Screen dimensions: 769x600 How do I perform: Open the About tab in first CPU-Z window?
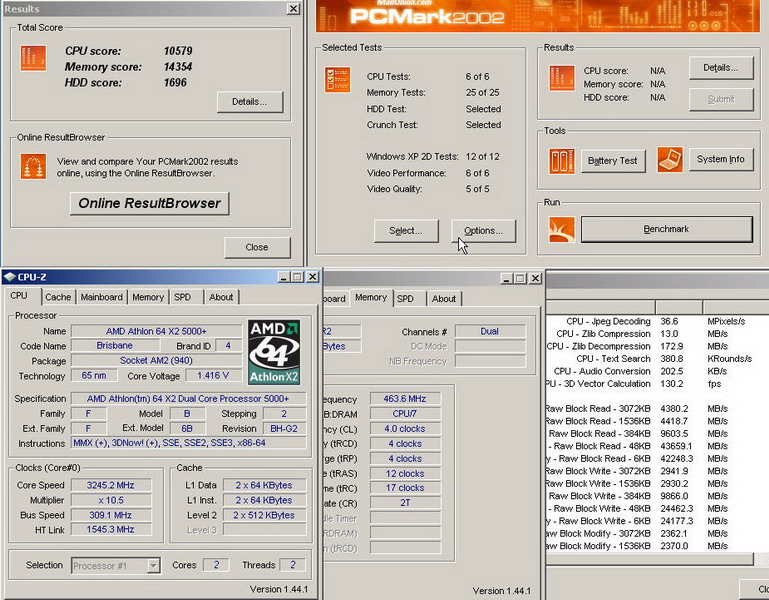click(221, 297)
